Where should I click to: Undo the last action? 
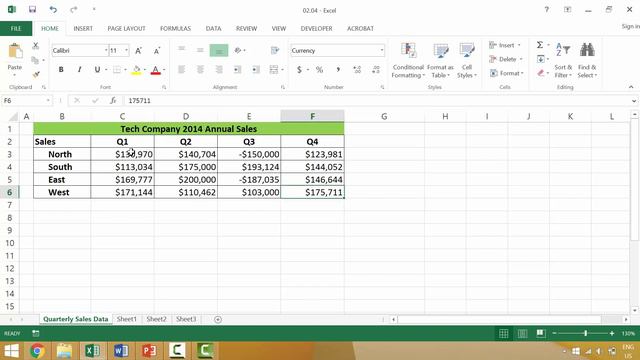coord(53,9)
